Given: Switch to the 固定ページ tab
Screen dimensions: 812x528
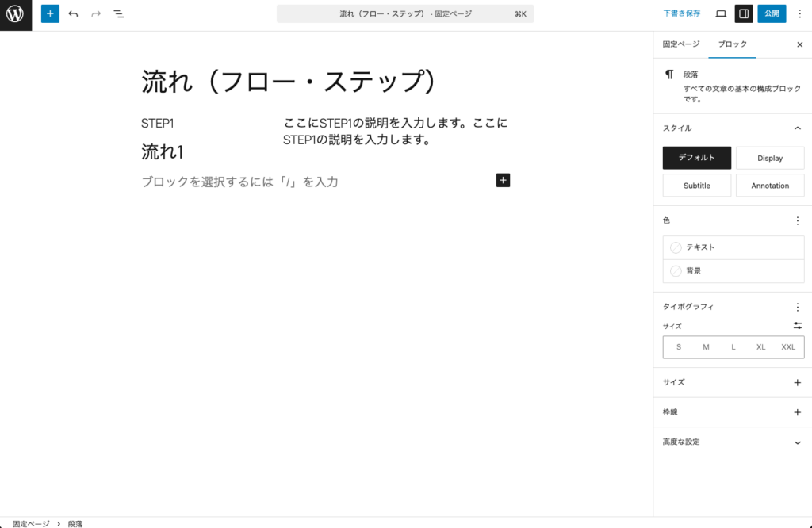Looking at the screenshot, I should 680,44.
